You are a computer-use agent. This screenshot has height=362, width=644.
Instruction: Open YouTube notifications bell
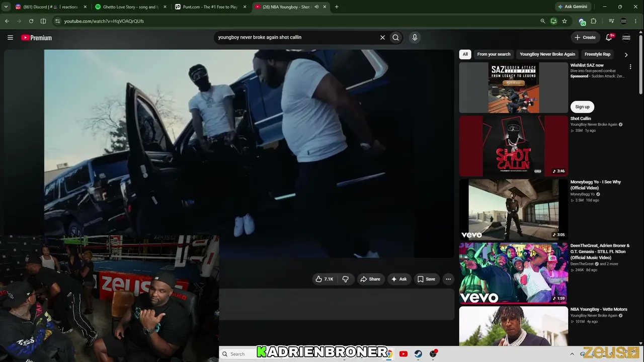pyautogui.click(x=609, y=37)
